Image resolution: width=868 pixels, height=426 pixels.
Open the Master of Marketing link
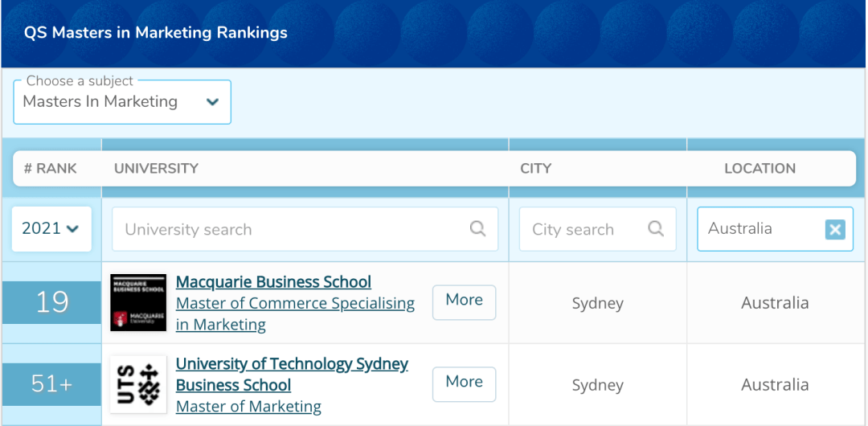click(248, 407)
